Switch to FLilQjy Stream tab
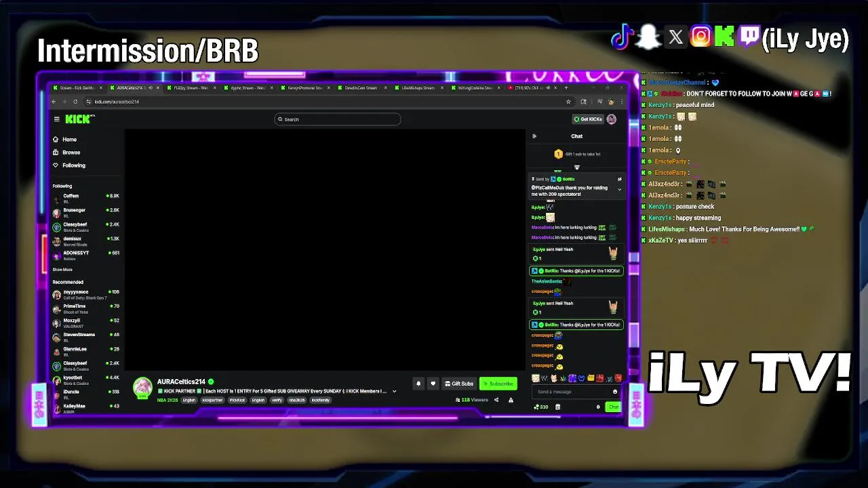The height and width of the screenshot is (488, 868). click(190, 87)
